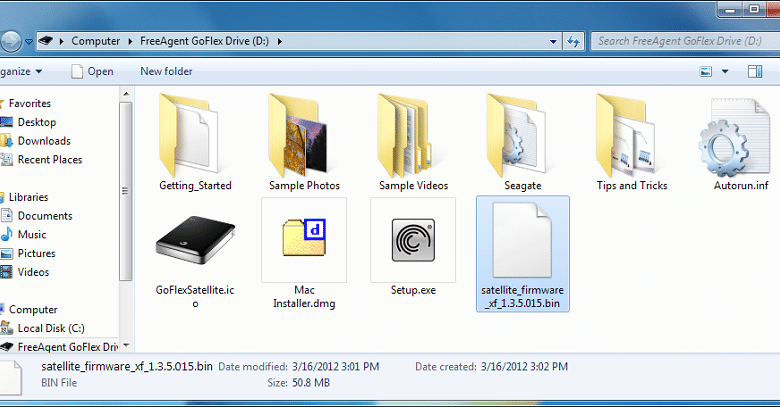
Task: Open the Getting_Started folder
Action: pyautogui.click(x=195, y=143)
